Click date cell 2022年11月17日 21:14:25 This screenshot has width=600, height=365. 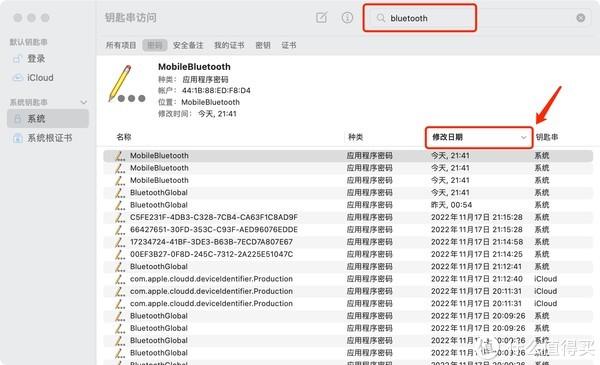476,254
